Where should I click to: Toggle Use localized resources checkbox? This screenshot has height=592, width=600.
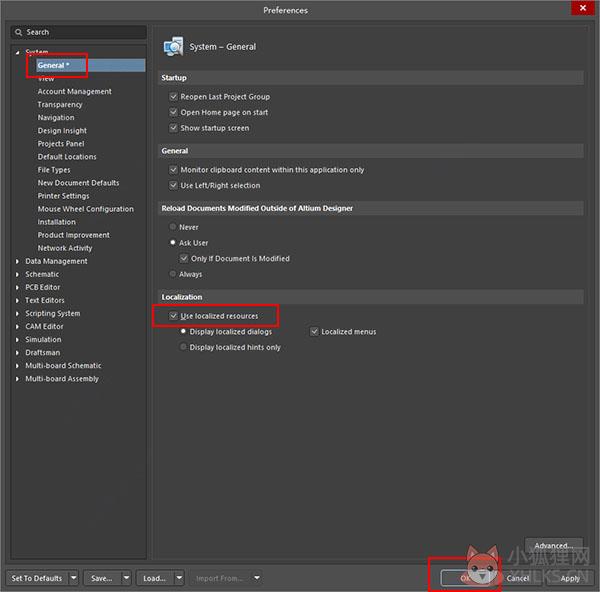pyautogui.click(x=173, y=316)
